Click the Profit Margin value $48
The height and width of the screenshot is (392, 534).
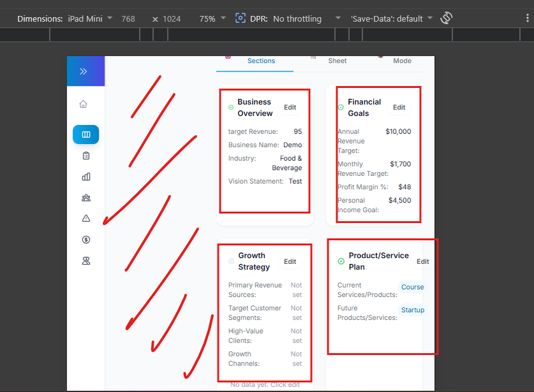pyautogui.click(x=404, y=187)
